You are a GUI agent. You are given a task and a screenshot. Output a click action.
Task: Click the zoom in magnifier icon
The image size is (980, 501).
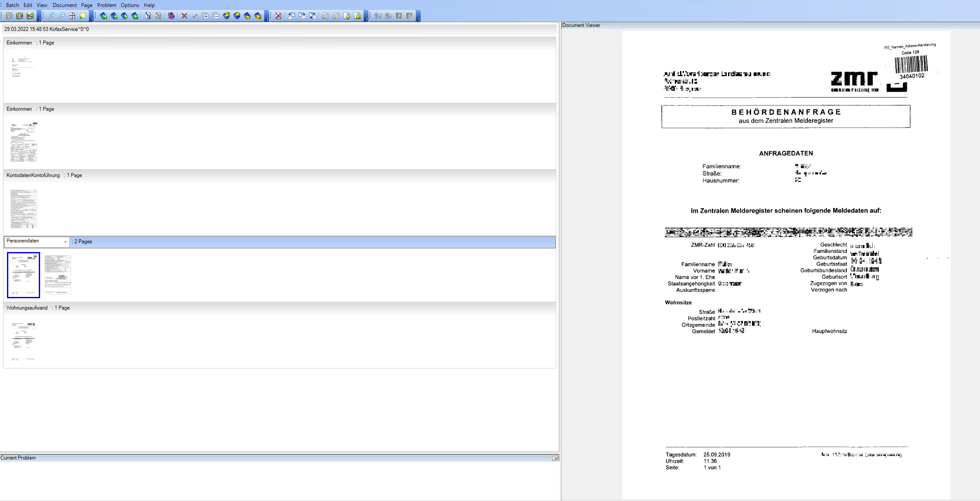(51, 16)
